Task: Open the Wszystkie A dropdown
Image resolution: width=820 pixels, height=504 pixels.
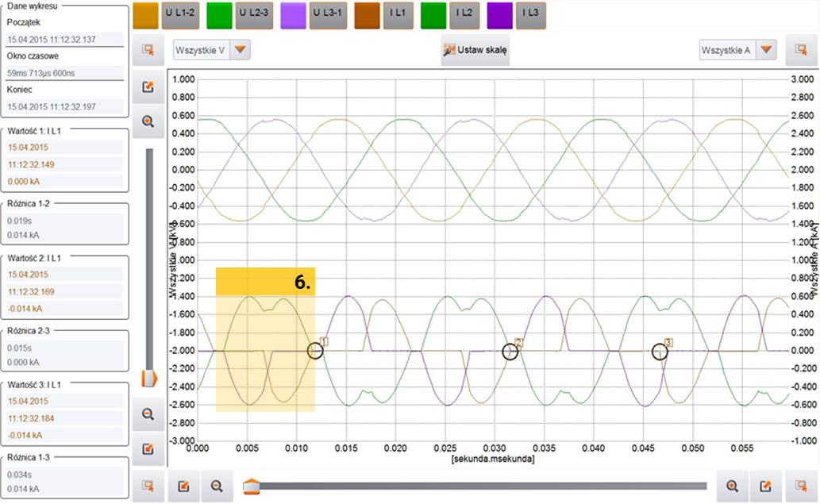Action: pos(765,50)
